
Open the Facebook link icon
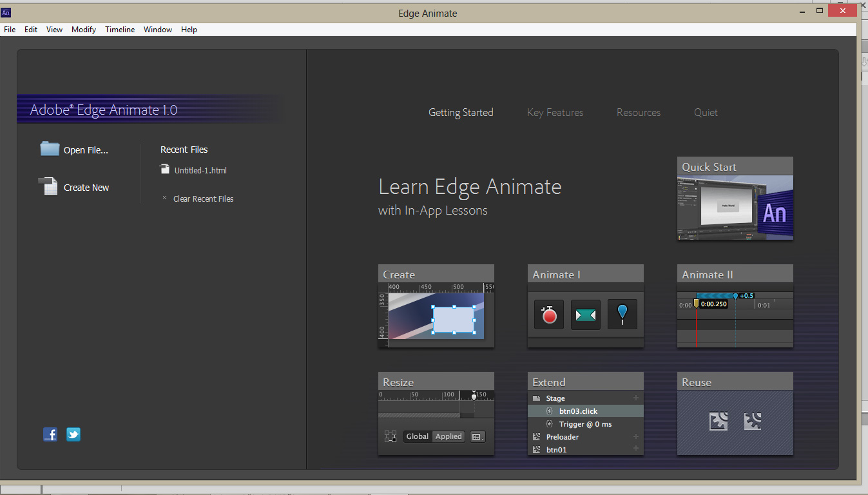pyautogui.click(x=50, y=434)
